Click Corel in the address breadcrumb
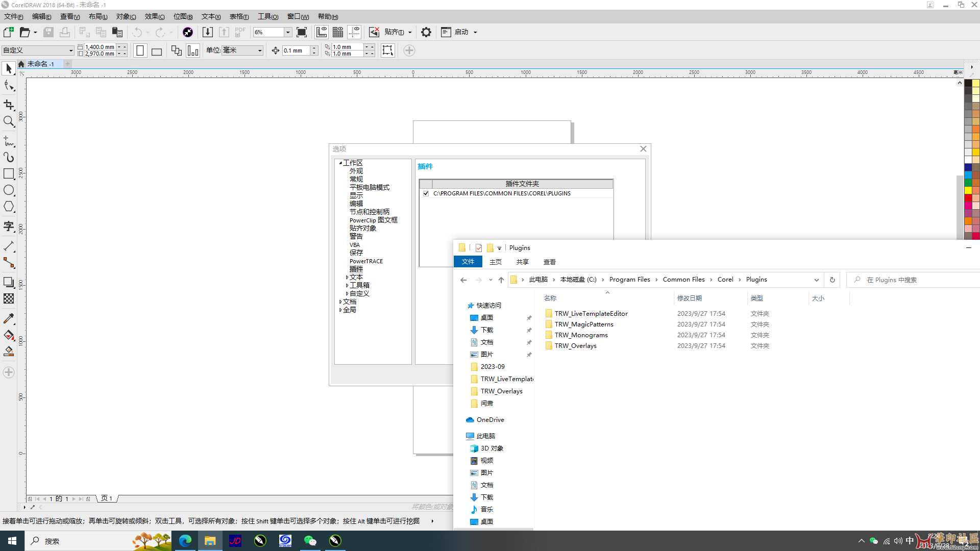 (x=725, y=280)
